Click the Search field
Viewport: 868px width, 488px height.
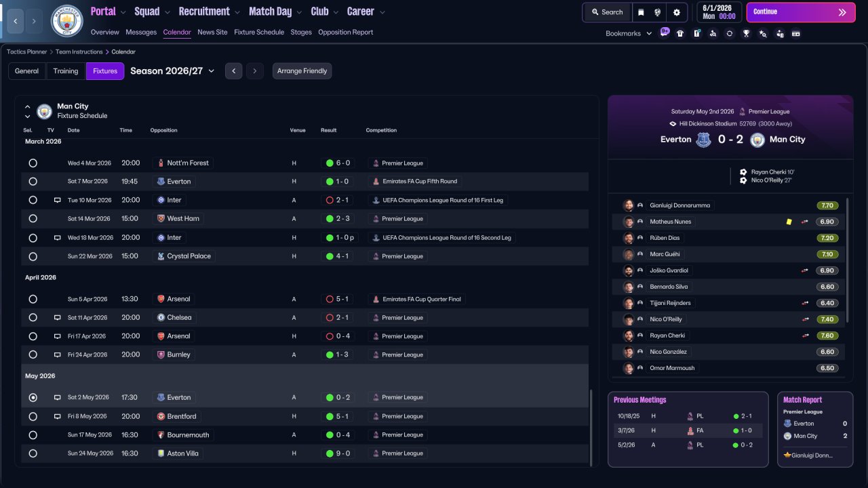coord(606,12)
